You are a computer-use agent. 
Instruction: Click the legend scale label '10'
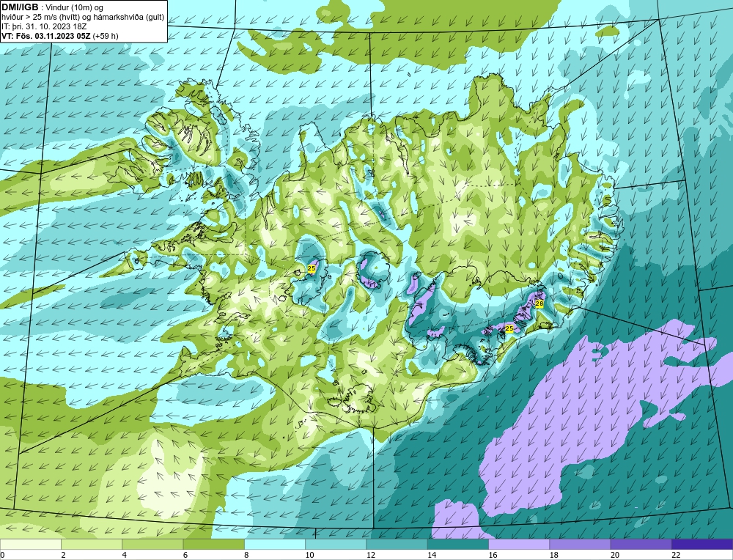pos(309,555)
